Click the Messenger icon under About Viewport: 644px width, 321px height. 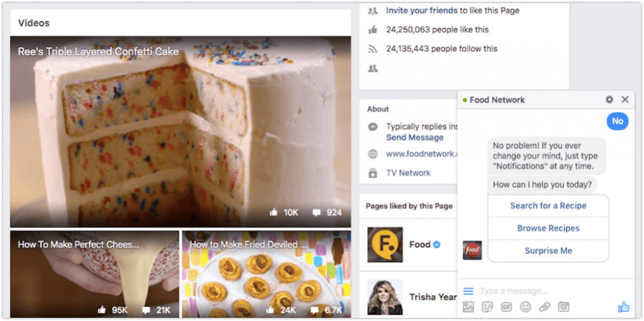[x=373, y=127]
